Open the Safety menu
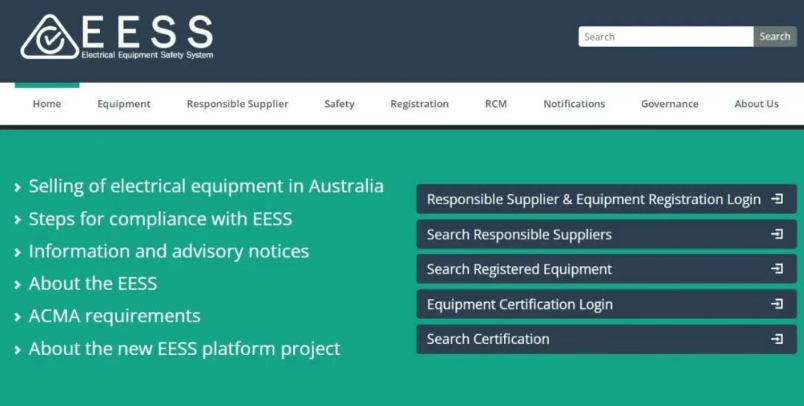804x406 pixels. [339, 104]
